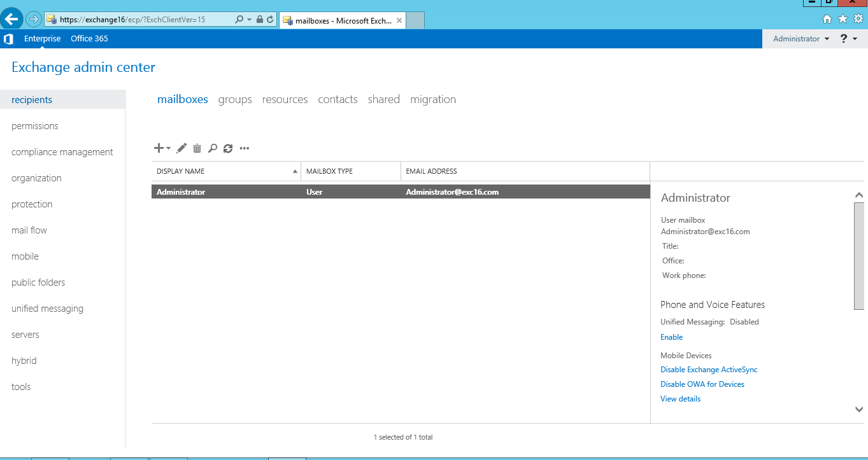Click the Display Name column header
Image resolution: width=868 pixels, height=460 pixels.
[226, 171]
